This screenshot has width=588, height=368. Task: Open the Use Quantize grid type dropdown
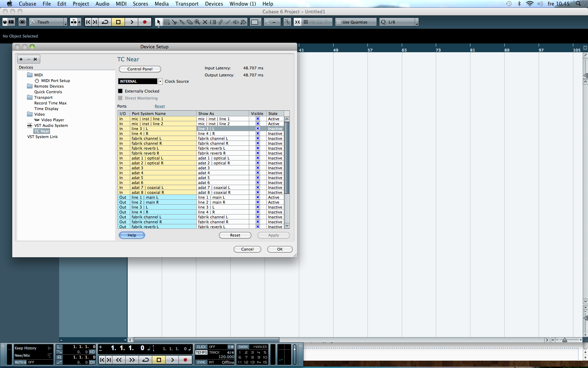click(x=356, y=22)
